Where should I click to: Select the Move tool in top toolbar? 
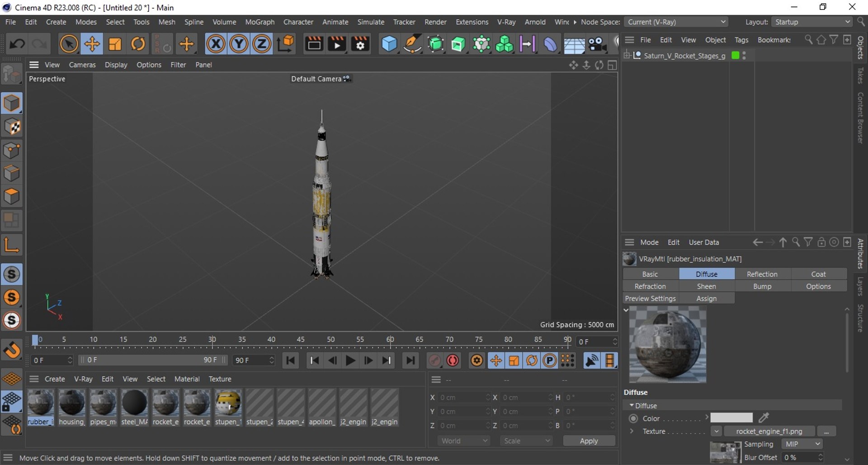tap(92, 44)
